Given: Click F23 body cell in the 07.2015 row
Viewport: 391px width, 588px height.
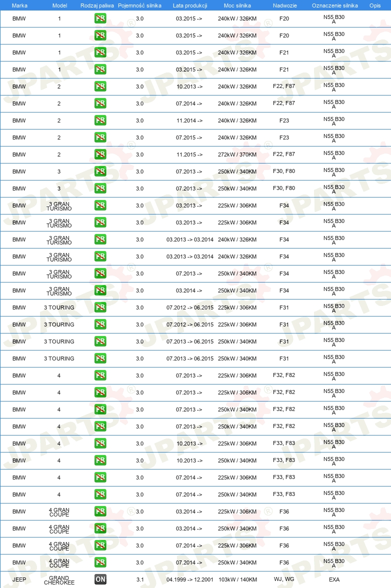Looking at the screenshot, I should (x=284, y=137).
